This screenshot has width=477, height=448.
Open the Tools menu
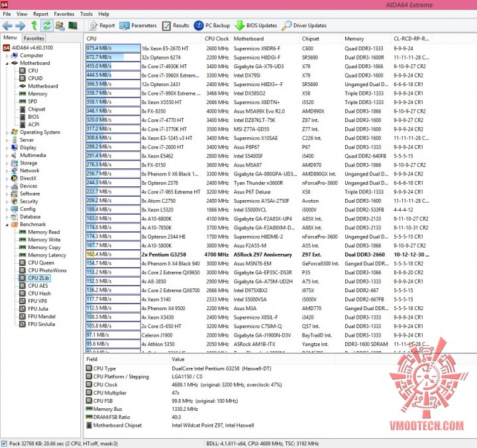tap(86, 14)
